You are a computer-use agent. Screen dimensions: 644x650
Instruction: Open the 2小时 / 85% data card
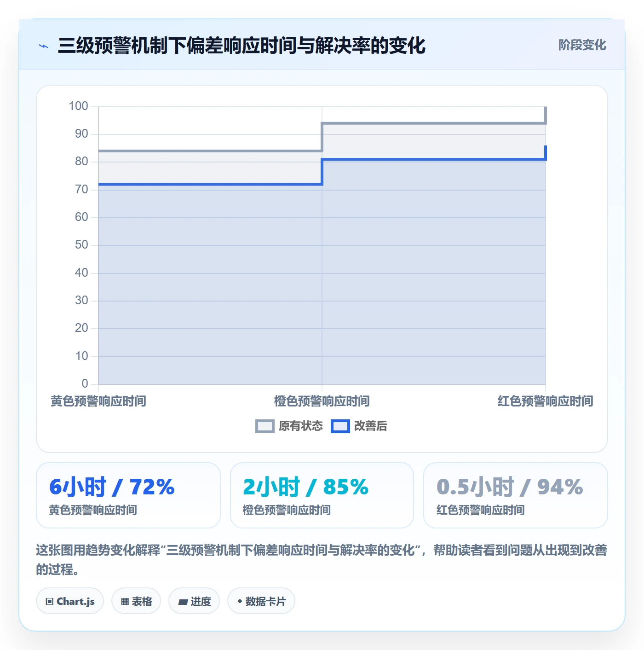tap(322, 495)
